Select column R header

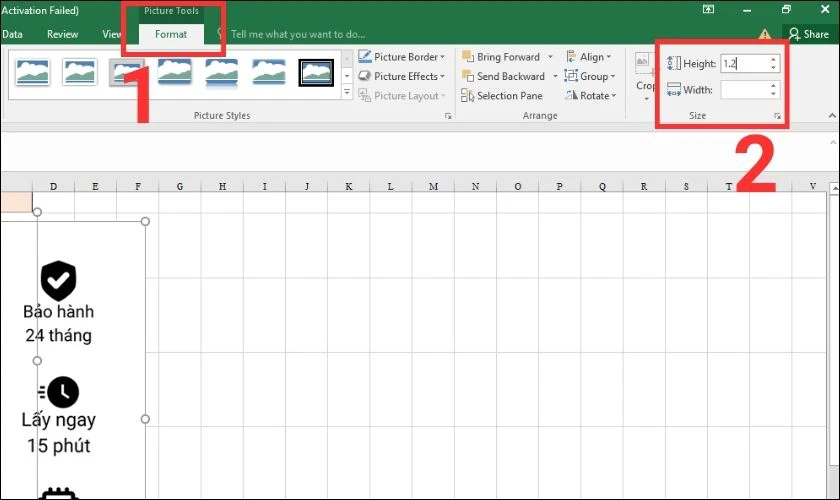click(x=644, y=186)
